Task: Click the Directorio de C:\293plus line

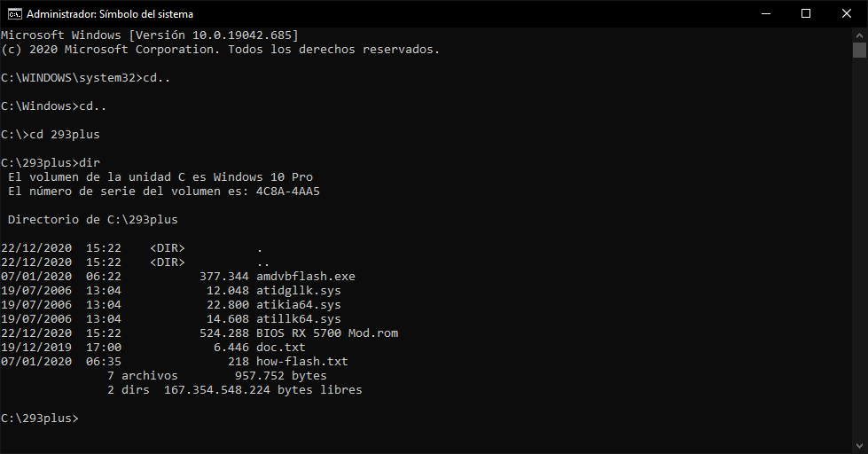Action: pos(93,220)
